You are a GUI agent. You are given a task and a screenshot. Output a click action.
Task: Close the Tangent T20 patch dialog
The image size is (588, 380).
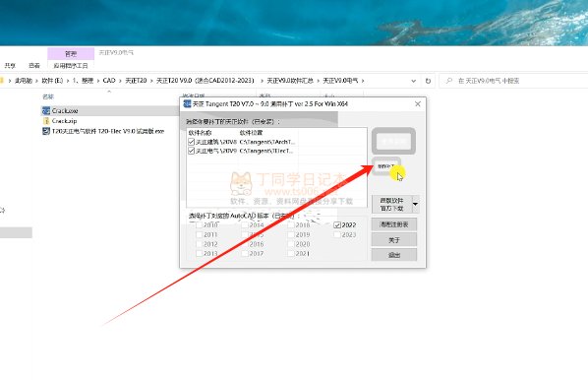418,104
